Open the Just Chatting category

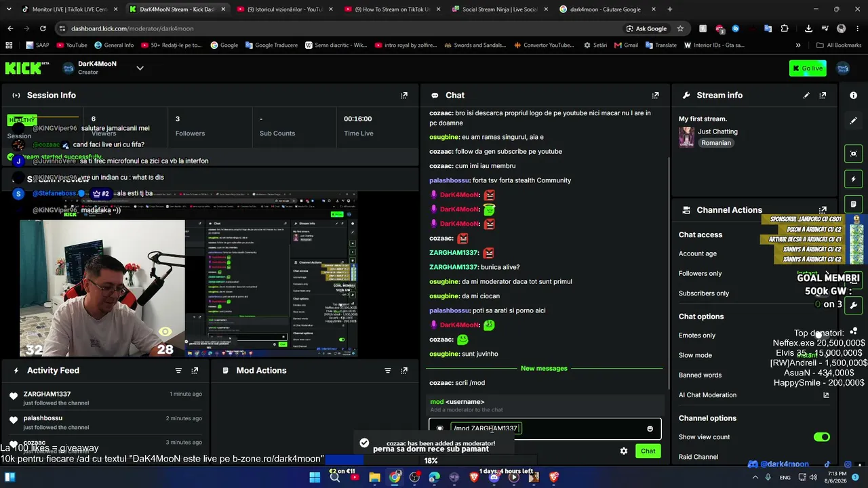[718, 131]
